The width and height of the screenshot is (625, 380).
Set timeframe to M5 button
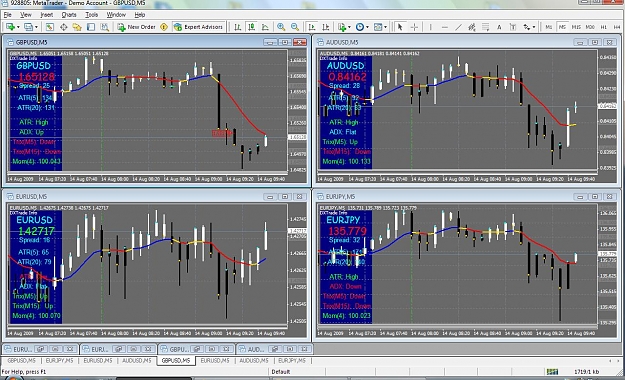pyautogui.click(x=562, y=27)
